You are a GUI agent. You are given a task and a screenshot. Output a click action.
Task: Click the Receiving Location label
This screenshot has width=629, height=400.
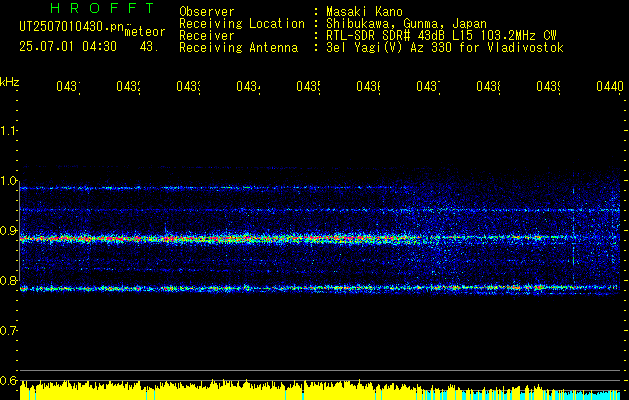pos(242,24)
